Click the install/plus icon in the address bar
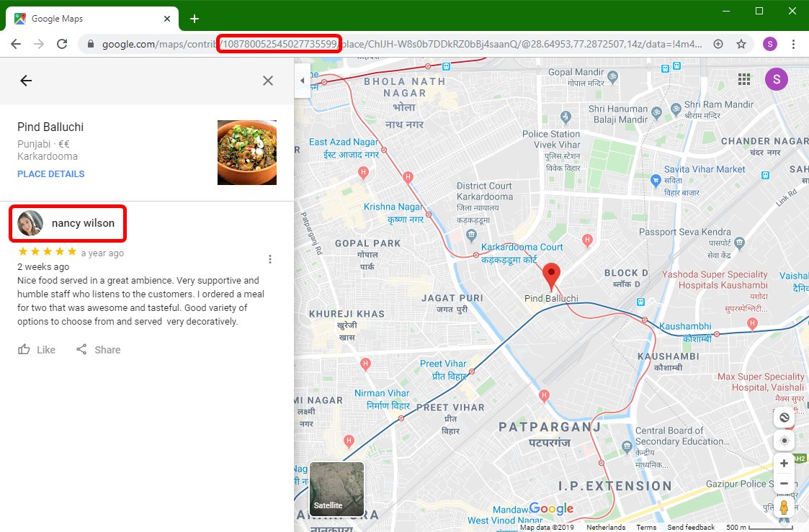The width and height of the screenshot is (809, 532). (718, 44)
